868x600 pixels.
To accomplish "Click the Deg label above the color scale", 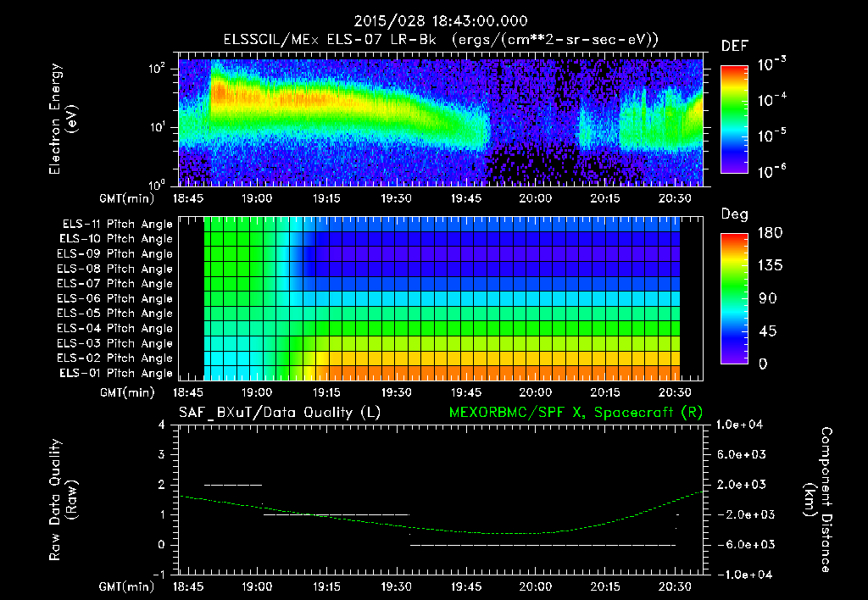I will click(x=735, y=214).
